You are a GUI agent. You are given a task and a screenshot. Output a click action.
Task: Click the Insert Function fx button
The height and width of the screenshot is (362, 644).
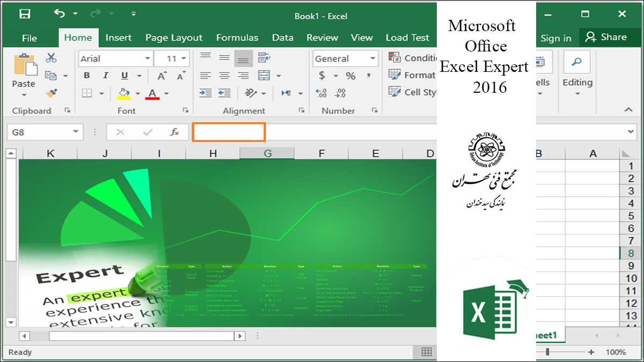[174, 132]
